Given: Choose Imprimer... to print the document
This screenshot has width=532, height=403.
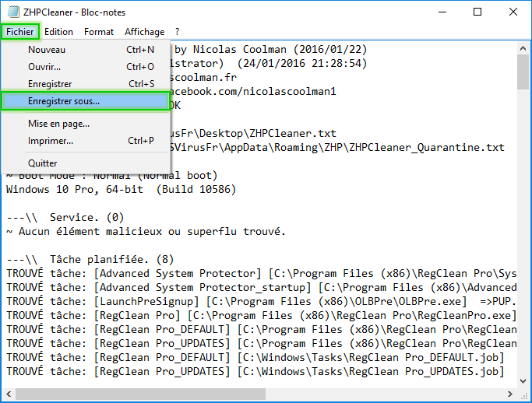Looking at the screenshot, I should 51,141.
